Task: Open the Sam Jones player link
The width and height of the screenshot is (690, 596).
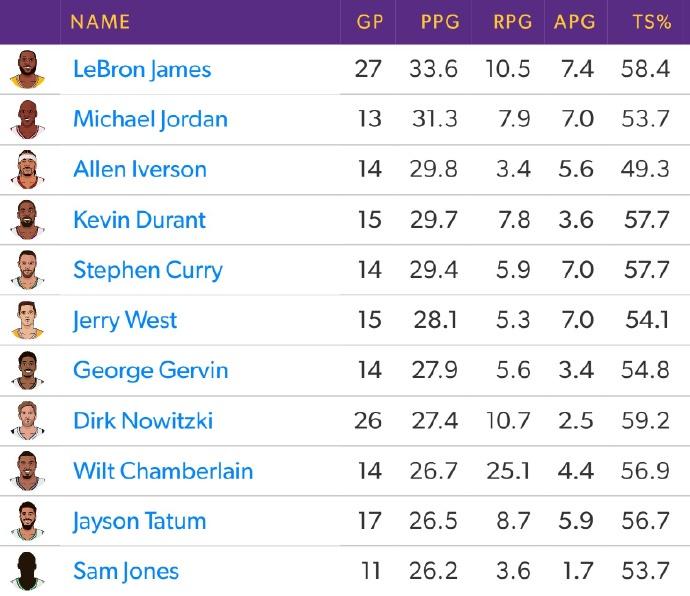Action: click(x=126, y=571)
